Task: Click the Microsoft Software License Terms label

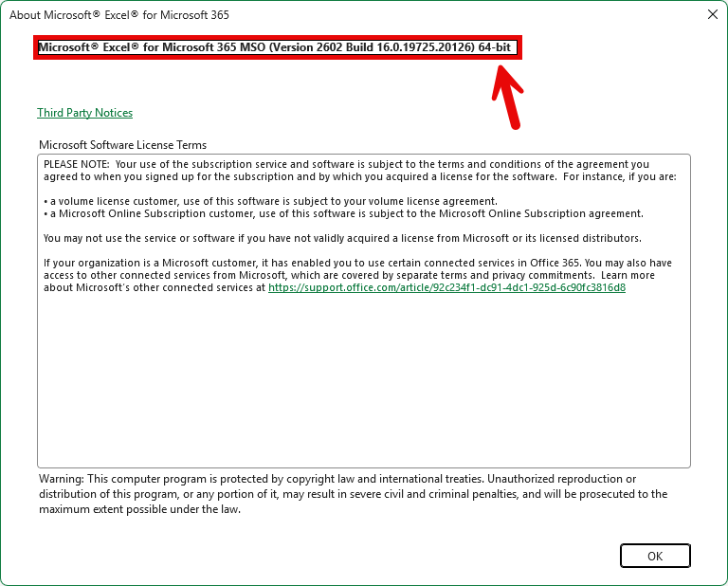Action: tap(122, 145)
